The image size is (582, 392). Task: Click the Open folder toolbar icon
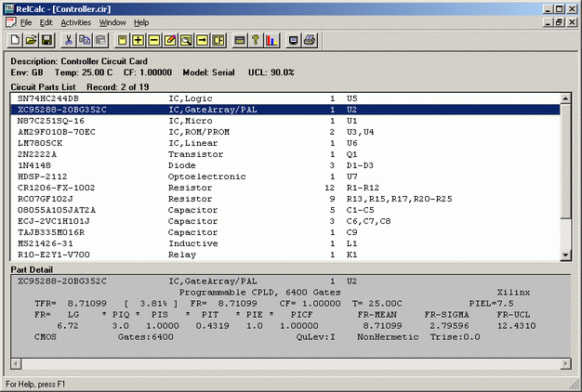[31, 40]
